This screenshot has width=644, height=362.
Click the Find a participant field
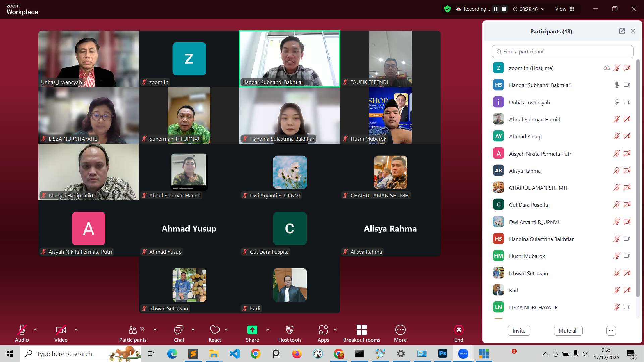(562, 52)
